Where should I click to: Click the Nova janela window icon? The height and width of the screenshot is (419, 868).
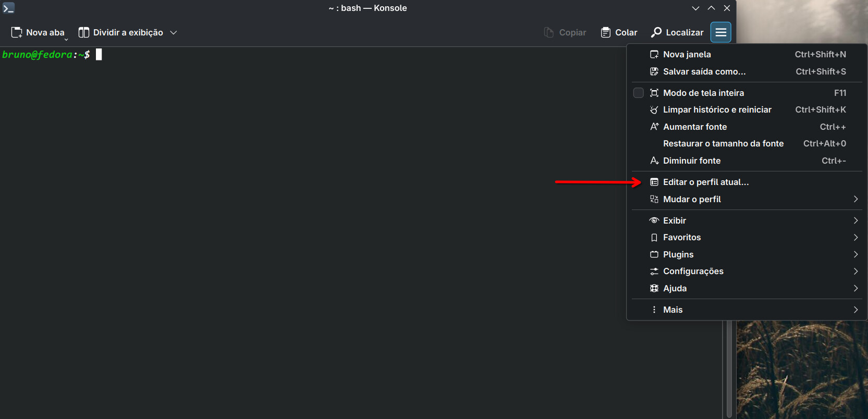coord(654,54)
